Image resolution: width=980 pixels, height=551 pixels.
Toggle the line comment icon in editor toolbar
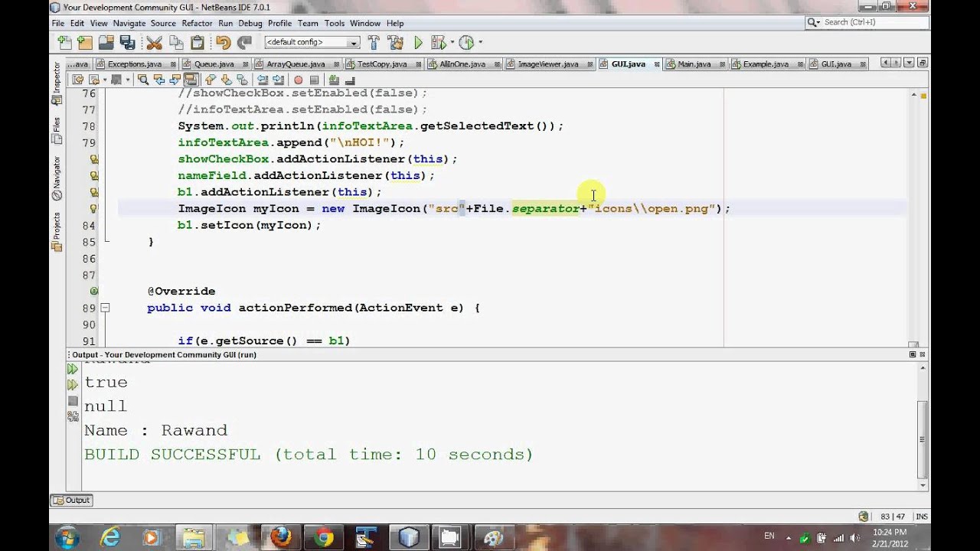(x=332, y=79)
